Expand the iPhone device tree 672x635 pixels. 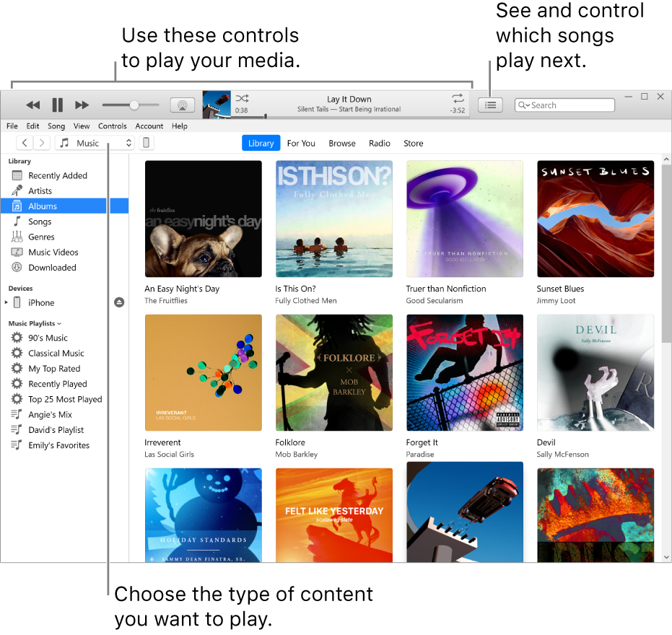[6, 302]
